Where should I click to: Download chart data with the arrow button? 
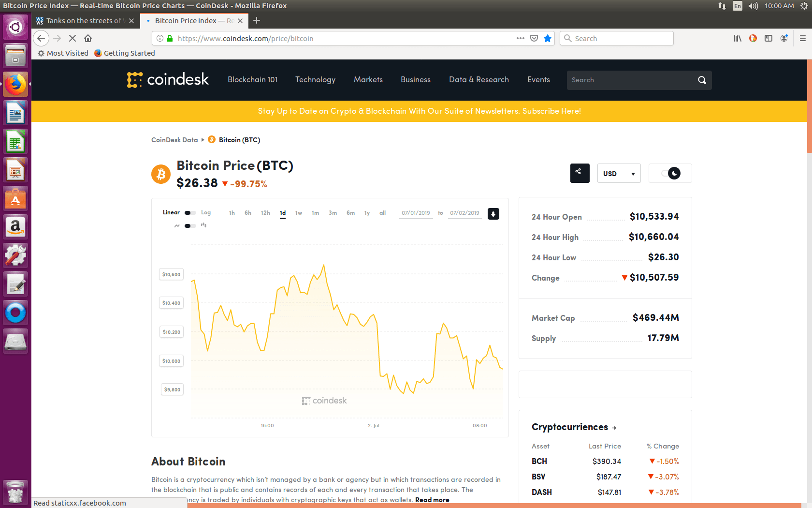493,214
